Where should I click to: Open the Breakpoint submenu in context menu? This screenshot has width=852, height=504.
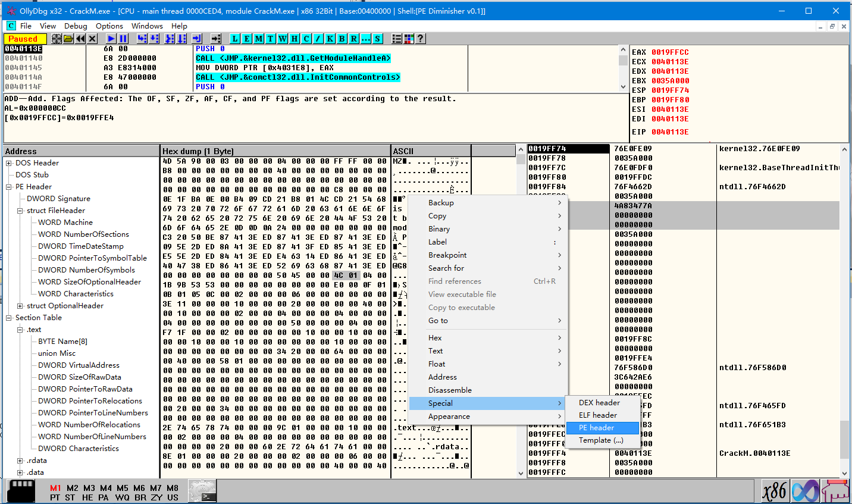pos(488,255)
